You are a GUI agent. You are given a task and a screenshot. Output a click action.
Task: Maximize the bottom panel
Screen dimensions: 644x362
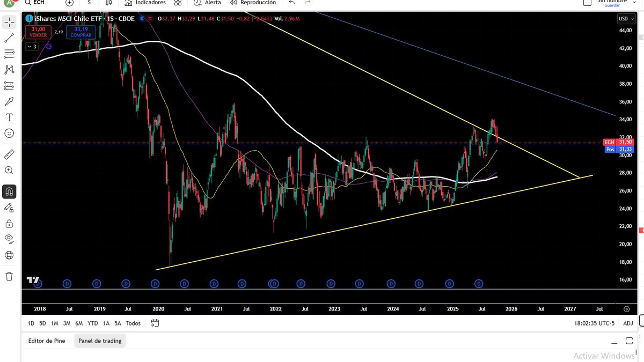[630, 341]
